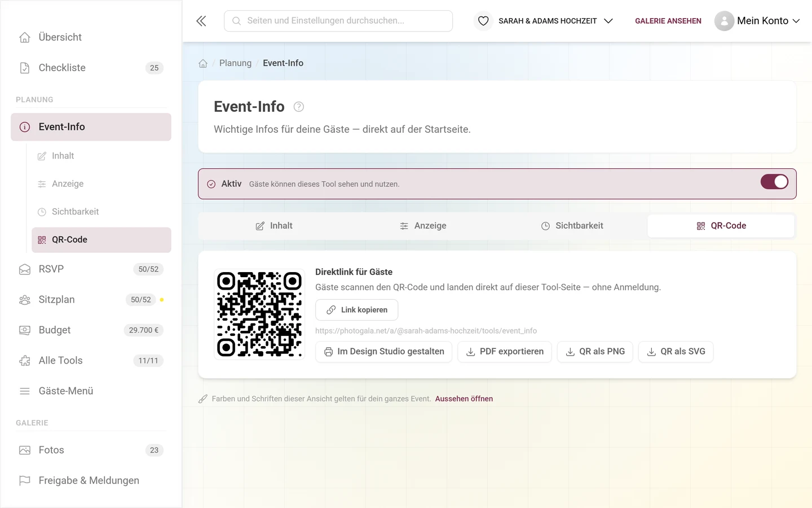Click the Übersicht home icon in sidebar
Image resolution: width=812 pixels, height=508 pixels.
click(25, 37)
